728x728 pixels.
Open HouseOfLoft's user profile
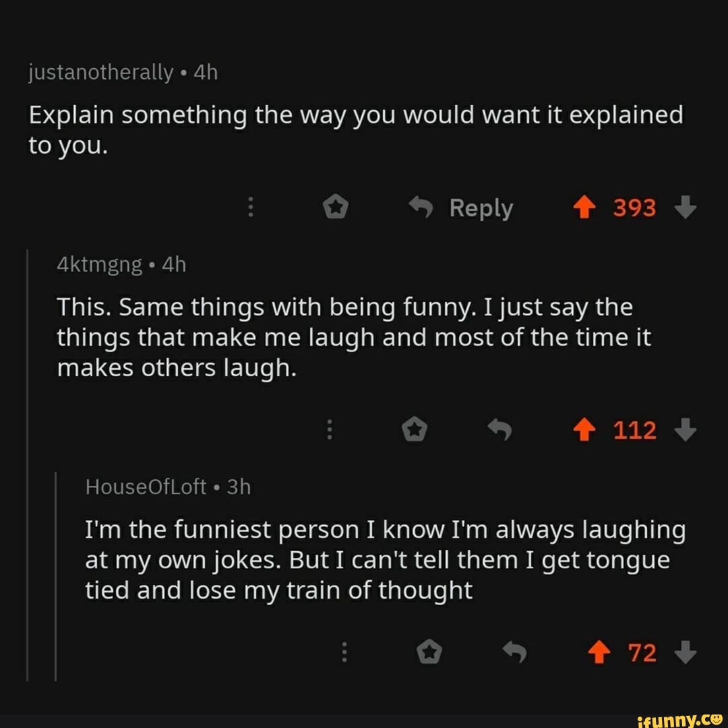(x=146, y=487)
